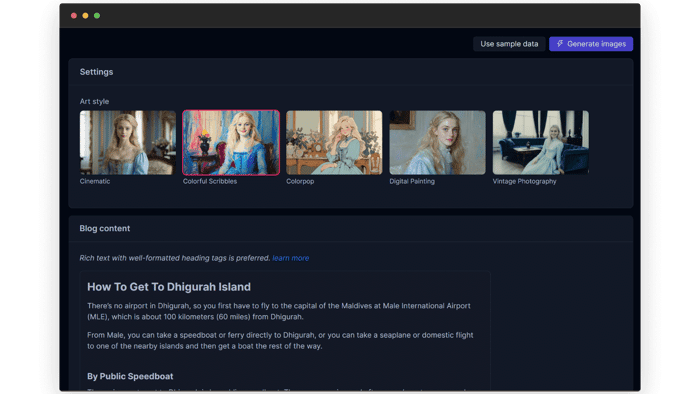Pick the Digital Painting art style thumbnail
The image size is (700, 394).
point(438,142)
